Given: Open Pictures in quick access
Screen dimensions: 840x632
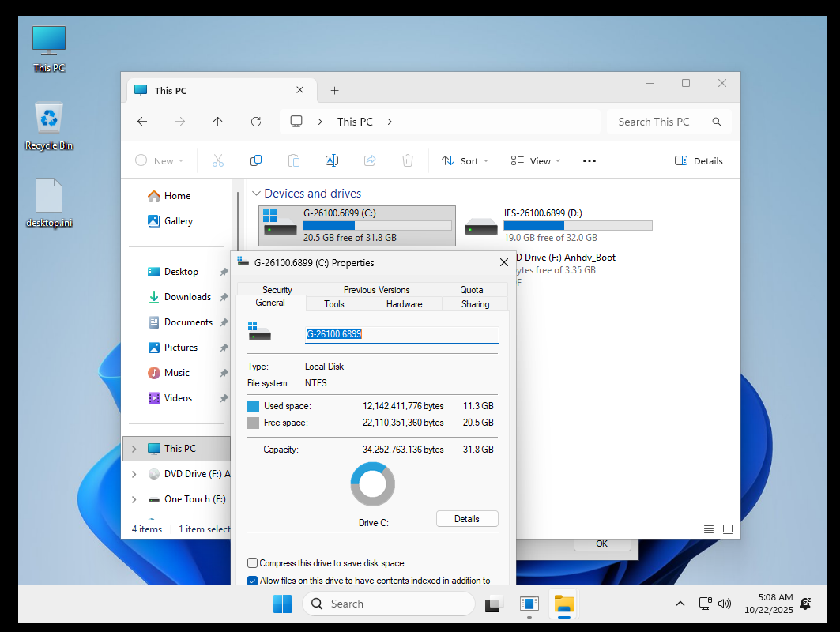Looking at the screenshot, I should tap(180, 348).
